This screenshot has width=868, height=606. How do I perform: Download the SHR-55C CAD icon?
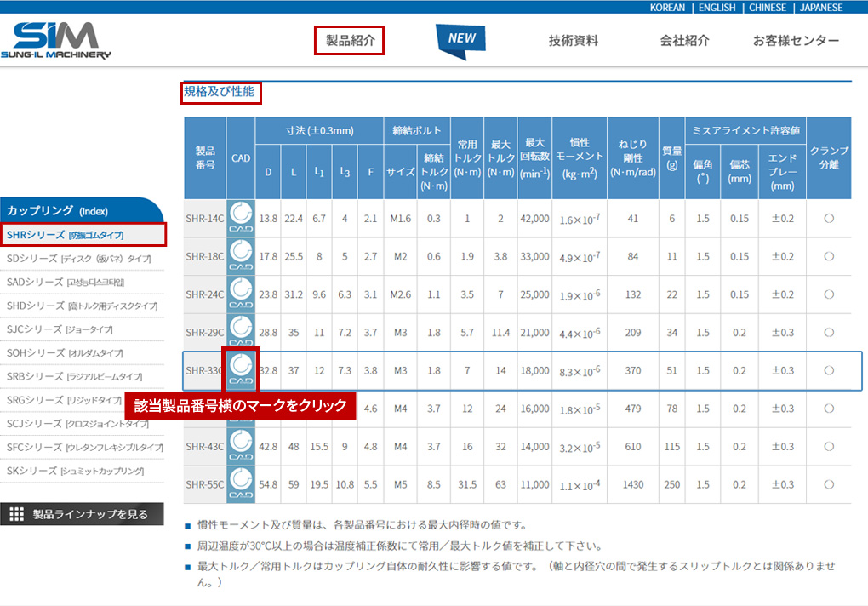click(241, 484)
